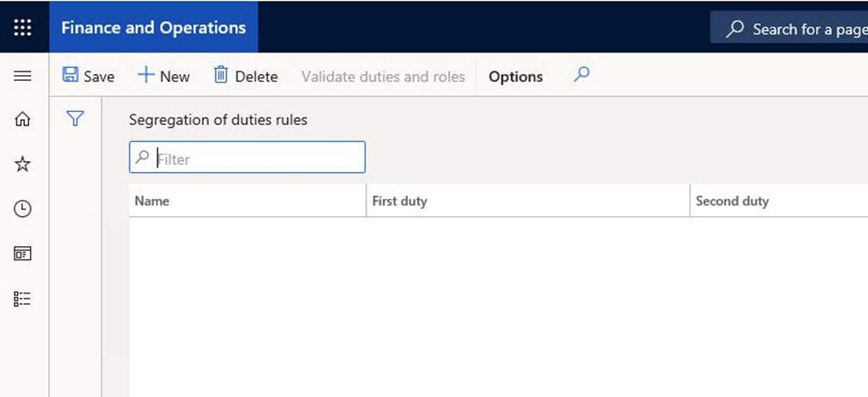Open Modules list icon in sidebar

tap(22, 299)
